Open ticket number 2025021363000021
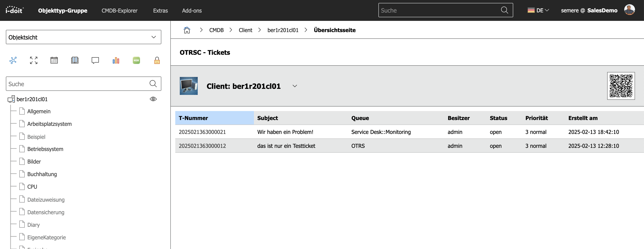Screen dimensions: 644x249 202,132
